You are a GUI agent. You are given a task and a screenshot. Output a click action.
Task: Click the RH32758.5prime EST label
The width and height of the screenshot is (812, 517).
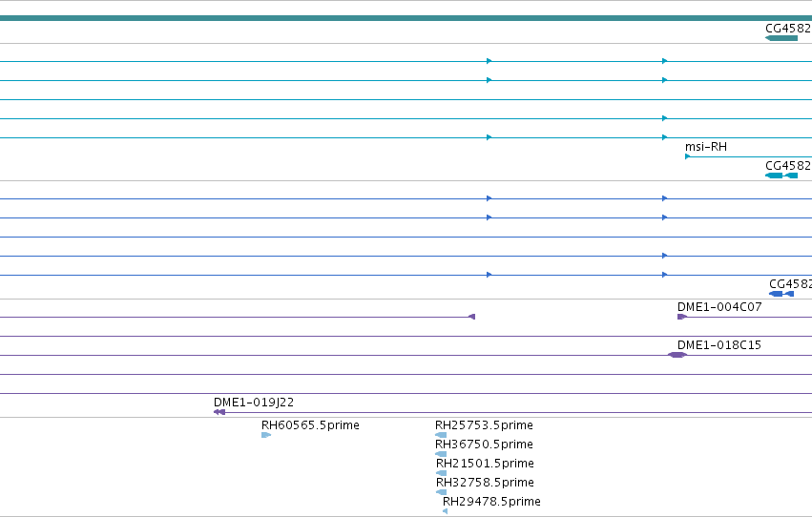point(485,483)
